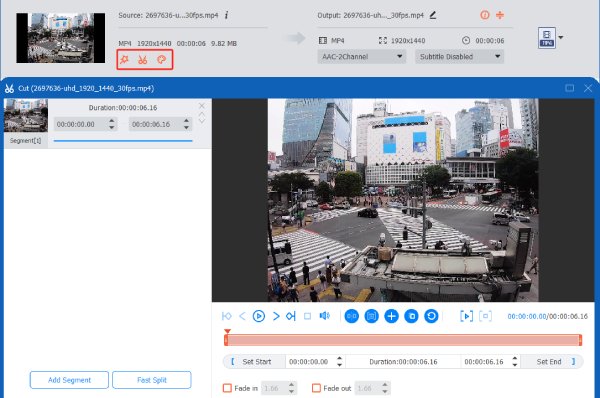
Task: Reset the segment with circular arrow icon
Action: pos(431,316)
